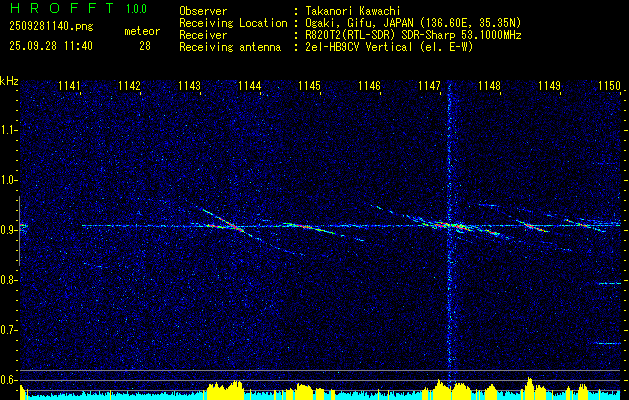Viewport: 629px width, 400px height.
Task: Click the 1146 time axis label
Action: pos(369,86)
